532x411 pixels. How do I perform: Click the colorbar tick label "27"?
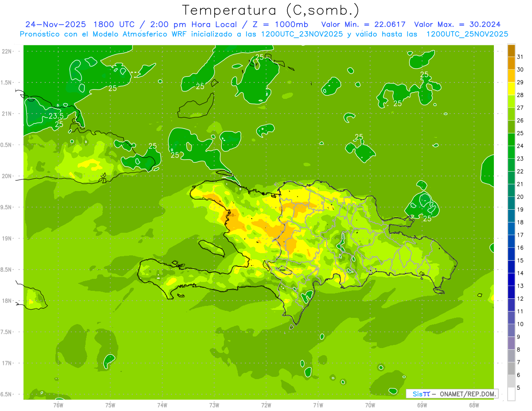(x=520, y=108)
